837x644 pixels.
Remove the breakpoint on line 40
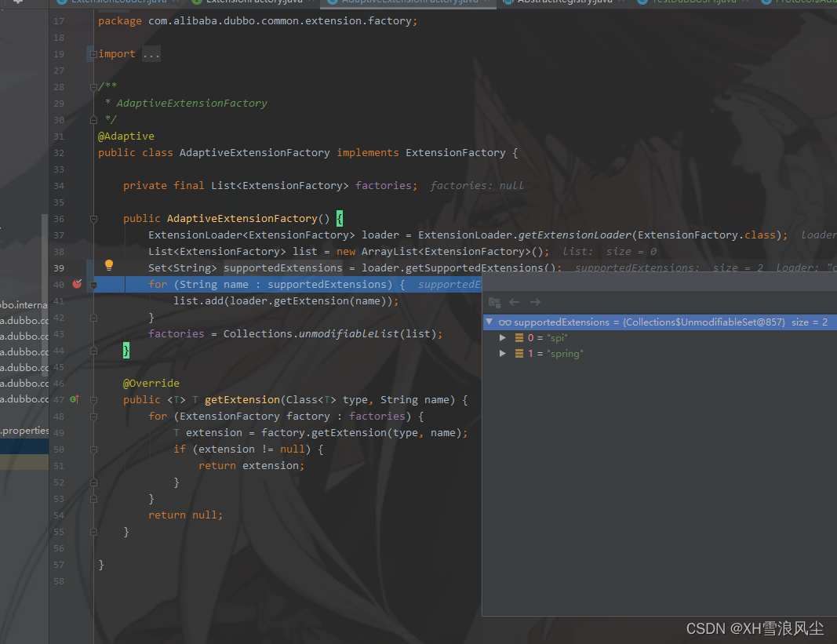pos(78,284)
